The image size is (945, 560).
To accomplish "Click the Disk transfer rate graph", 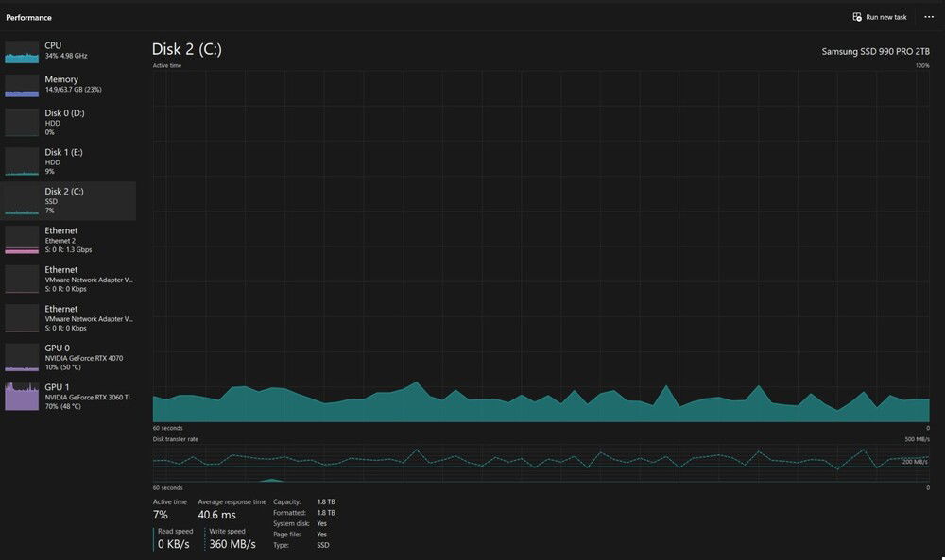I will click(x=541, y=463).
